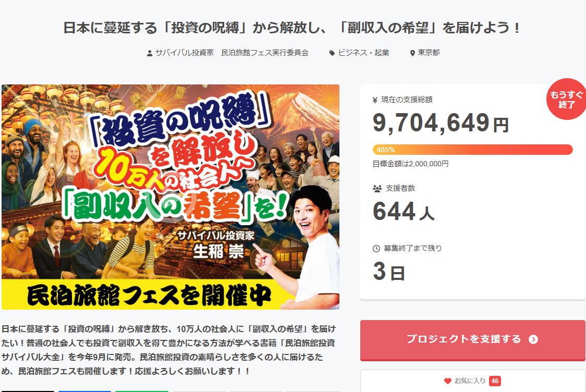
Task: Click the 9,704,649円 total support amount
Action: tap(441, 123)
